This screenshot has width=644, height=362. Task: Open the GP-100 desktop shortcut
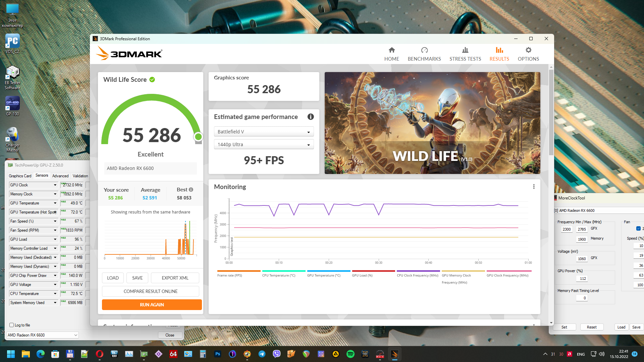[12, 106]
